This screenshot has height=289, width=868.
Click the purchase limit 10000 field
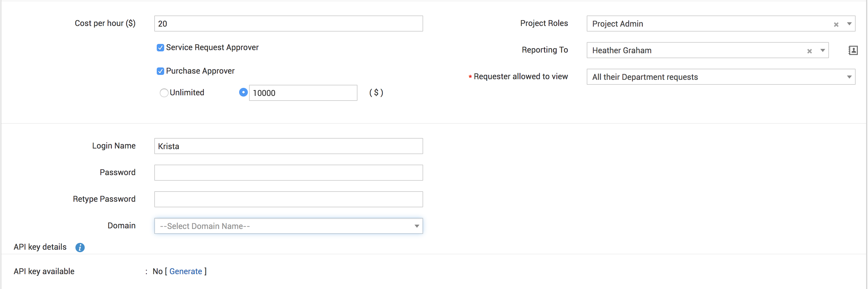click(303, 93)
